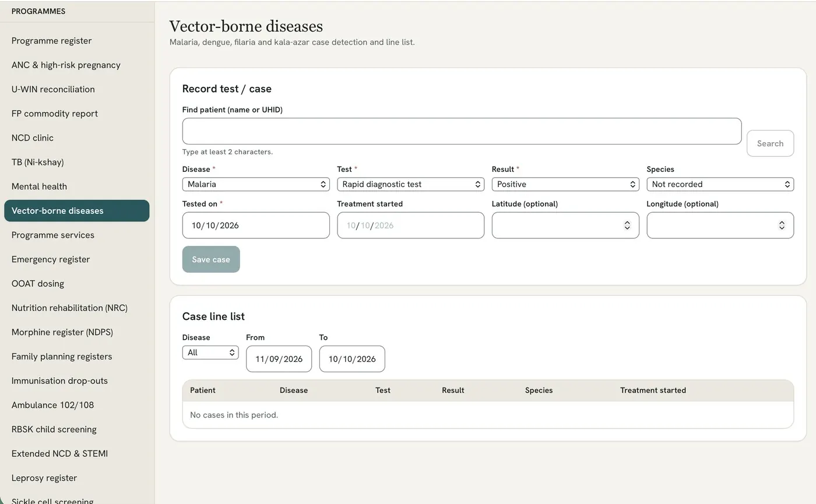Click the 'No cases in this period.' text
Image resolution: width=816 pixels, height=504 pixels.
pyautogui.click(x=234, y=415)
